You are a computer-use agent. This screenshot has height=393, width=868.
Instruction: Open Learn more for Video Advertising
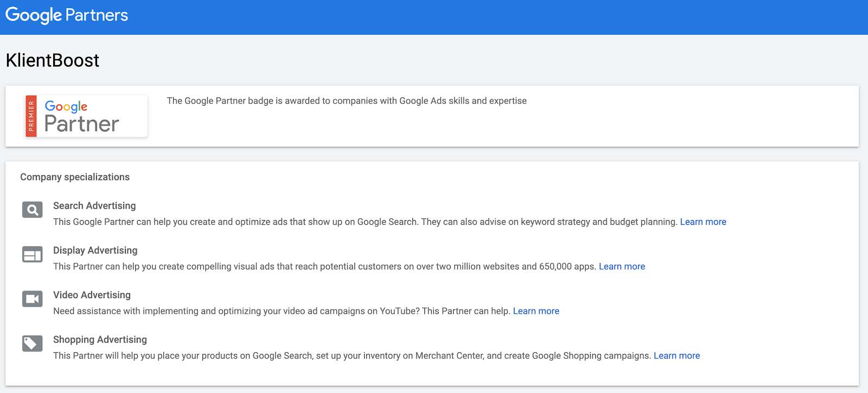[x=536, y=311]
